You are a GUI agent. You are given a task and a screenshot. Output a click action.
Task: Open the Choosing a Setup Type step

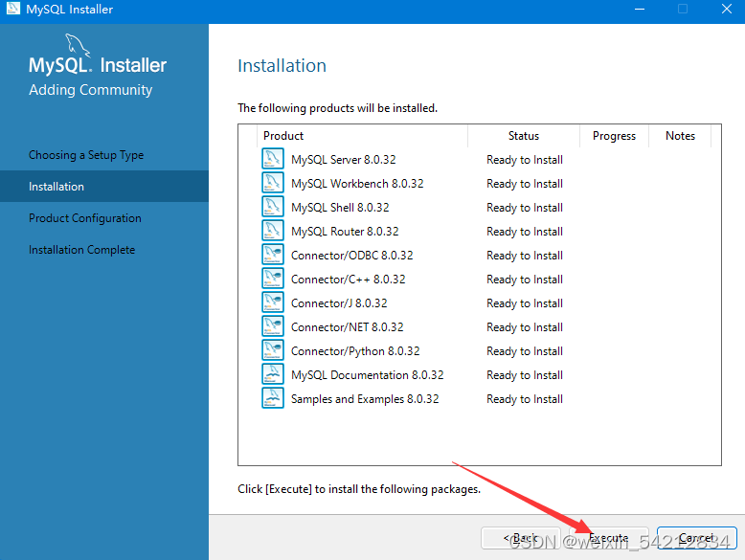[86, 155]
